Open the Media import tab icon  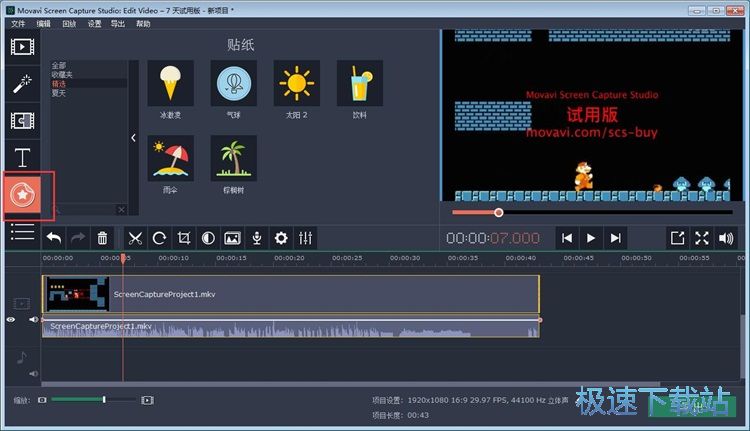tap(22, 47)
